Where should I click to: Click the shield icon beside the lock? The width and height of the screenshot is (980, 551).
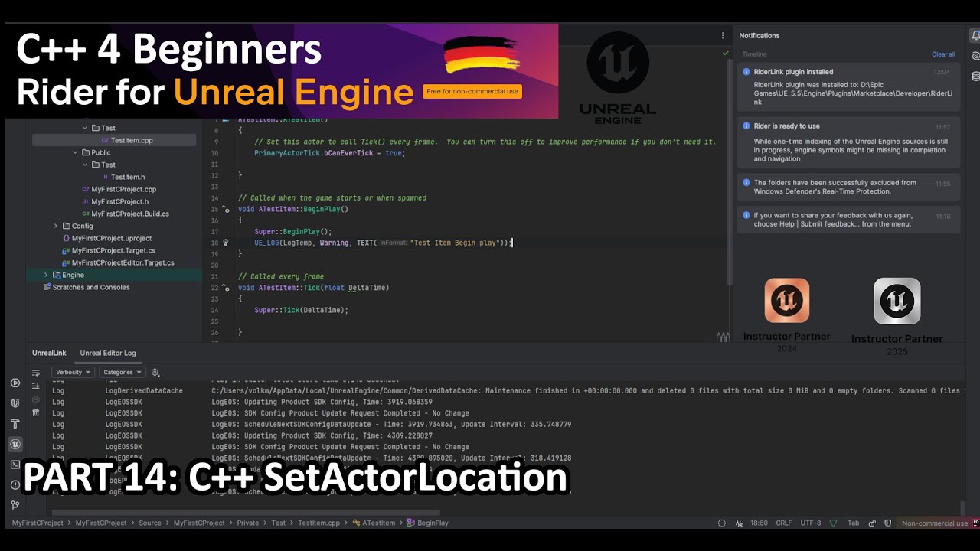tap(887, 523)
